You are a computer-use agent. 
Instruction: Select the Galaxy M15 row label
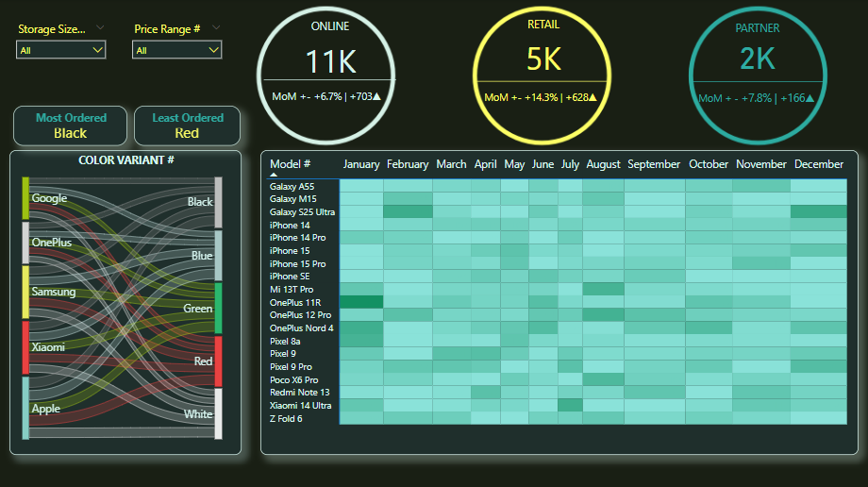pos(292,199)
